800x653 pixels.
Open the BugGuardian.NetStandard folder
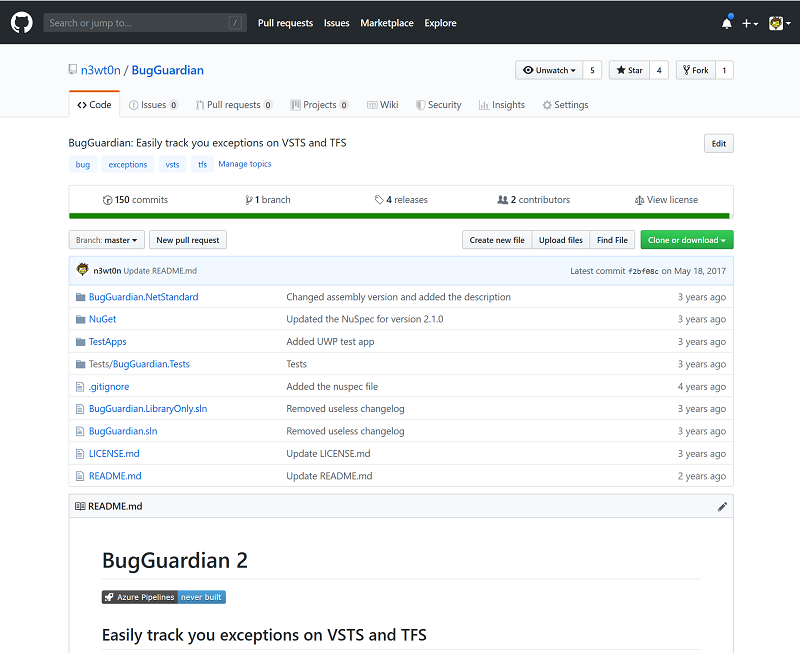[x=143, y=297]
